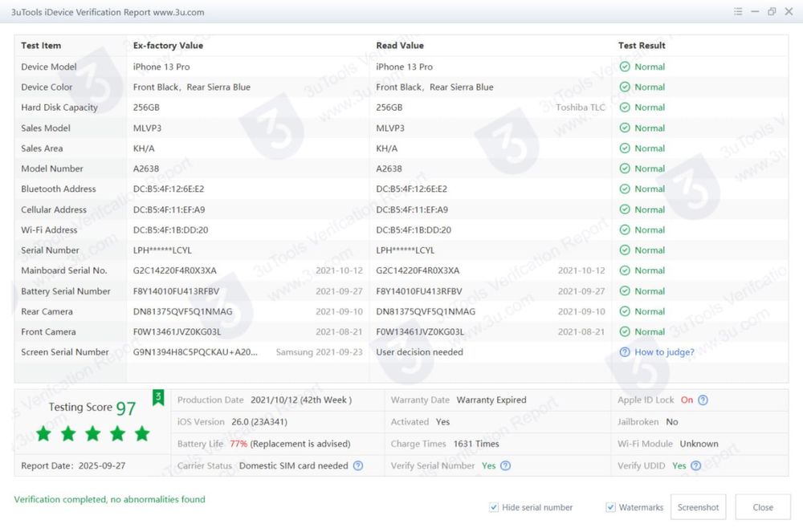The height and width of the screenshot is (532, 803).
Task: Click read value front camera serial F0W13461JVZ0KG03L
Action: pos(420,331)
